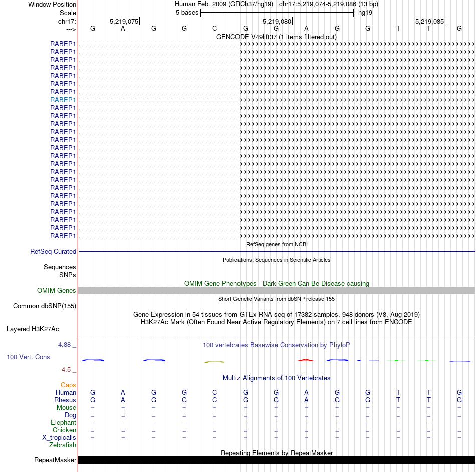Click the C base in the Rhesus alignment row
476x472 pixels.
214,400
